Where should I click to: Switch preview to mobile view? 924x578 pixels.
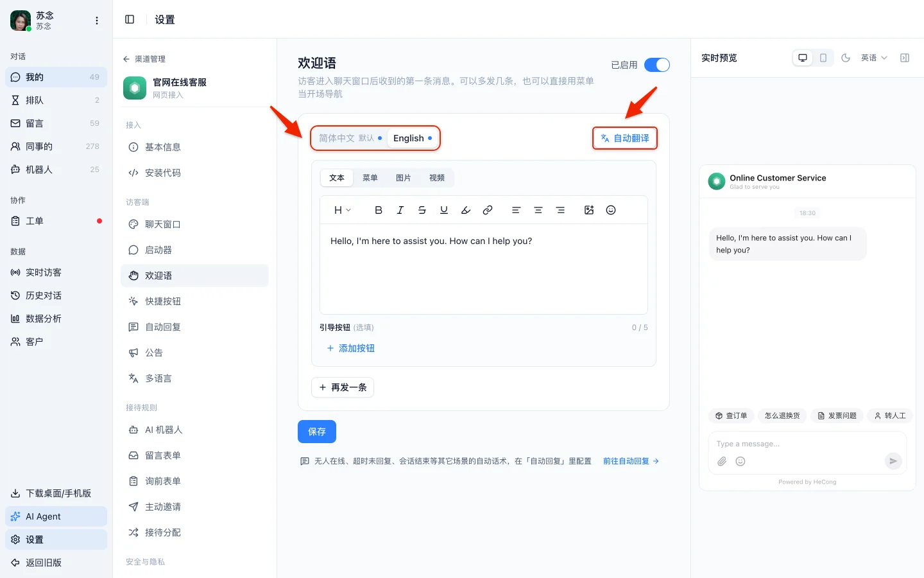(x=823, y=58)
